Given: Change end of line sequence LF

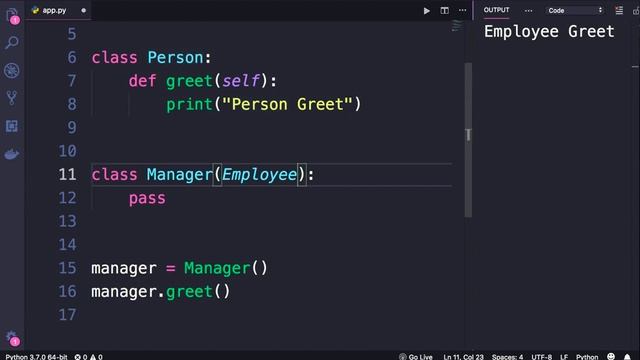Looking at the screenshot, I should 564,357.
